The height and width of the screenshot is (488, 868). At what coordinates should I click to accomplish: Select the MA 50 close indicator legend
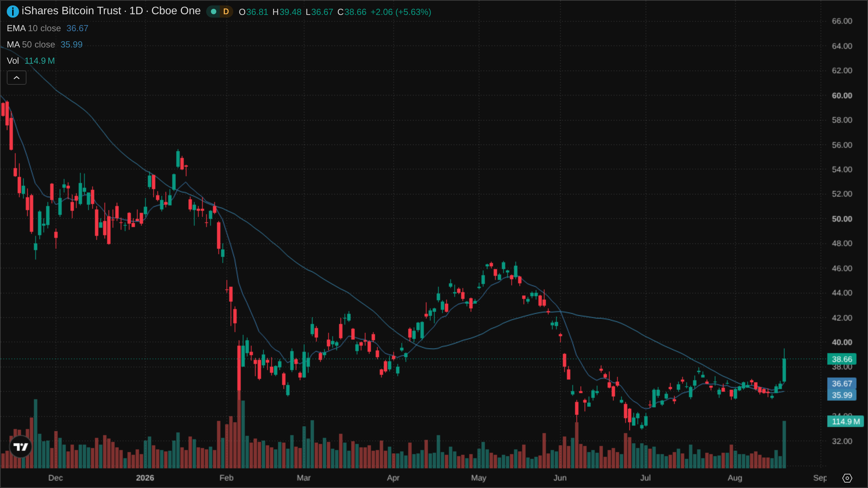click(44, 45)
